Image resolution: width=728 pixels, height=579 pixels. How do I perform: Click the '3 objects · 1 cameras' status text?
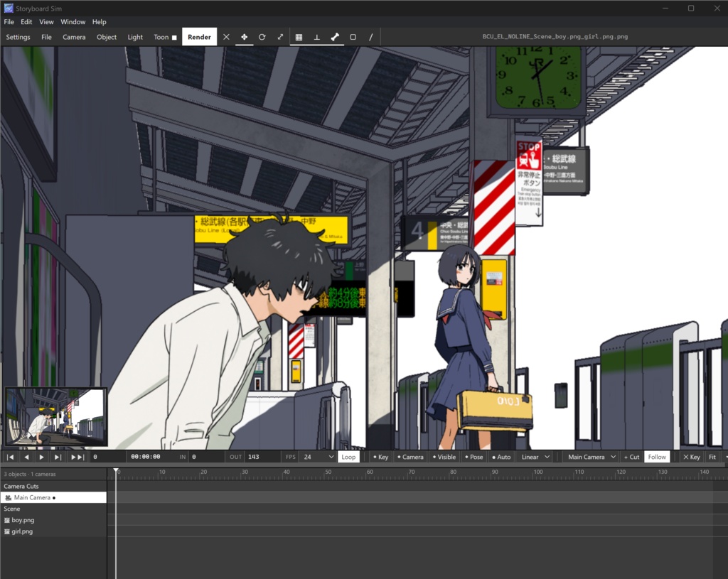[30, 474]
